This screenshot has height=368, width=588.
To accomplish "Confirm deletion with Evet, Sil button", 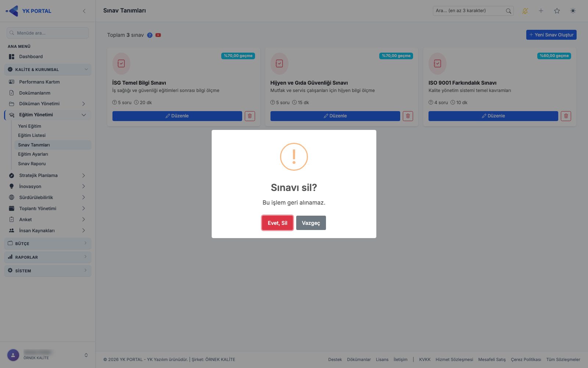I will (x=277, y=223).
